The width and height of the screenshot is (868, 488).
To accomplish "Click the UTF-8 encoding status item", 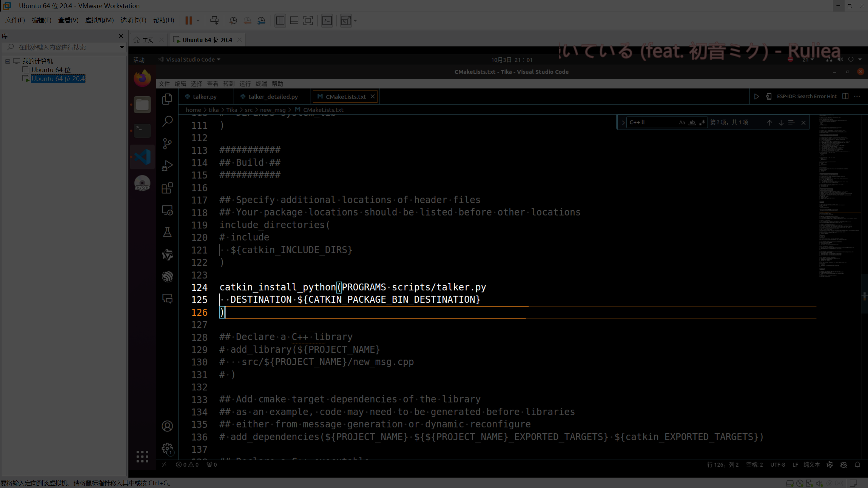I will tap(777, 465).
